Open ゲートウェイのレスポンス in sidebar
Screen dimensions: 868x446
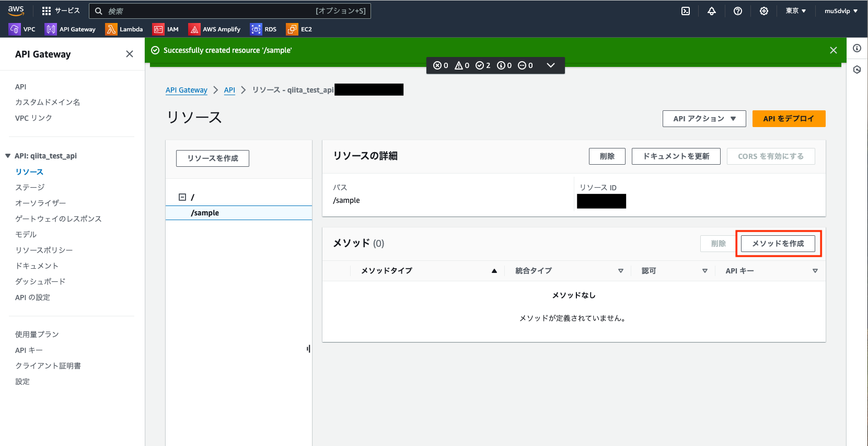(x=58, y=219)
